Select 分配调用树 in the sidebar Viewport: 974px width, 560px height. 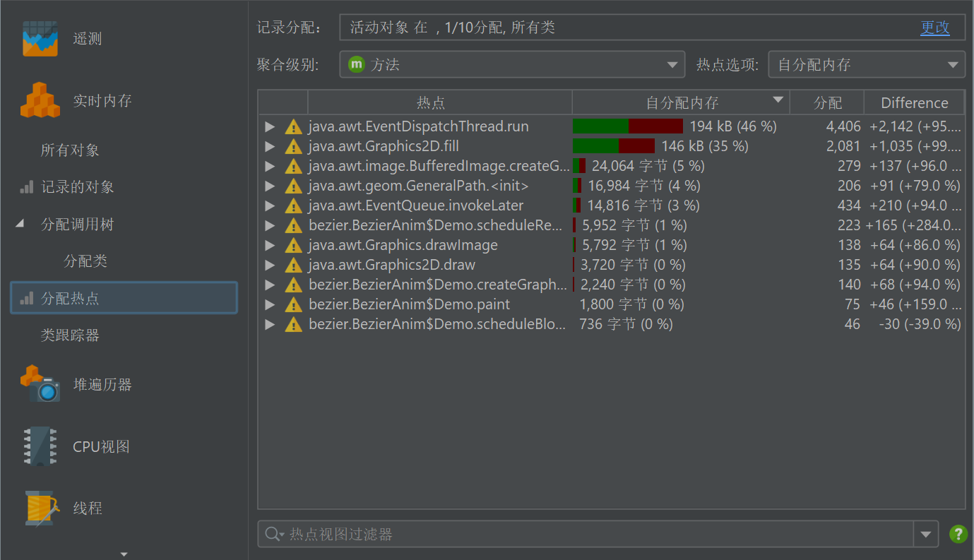coord(78,225)
